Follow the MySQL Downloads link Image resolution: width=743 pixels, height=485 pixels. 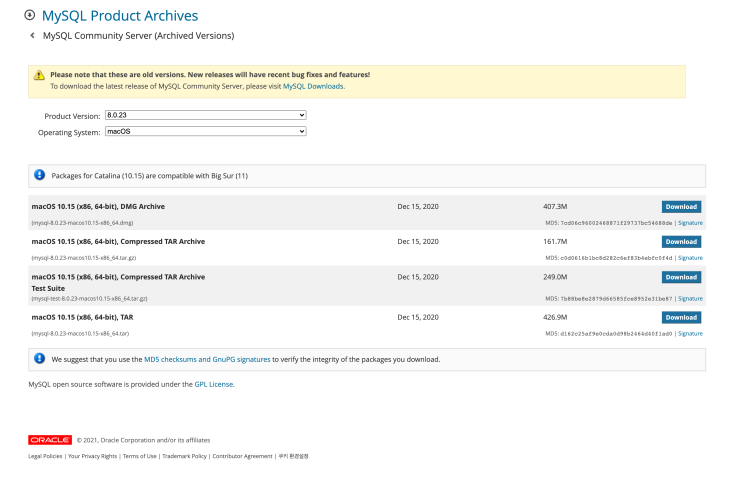[313, 86]
